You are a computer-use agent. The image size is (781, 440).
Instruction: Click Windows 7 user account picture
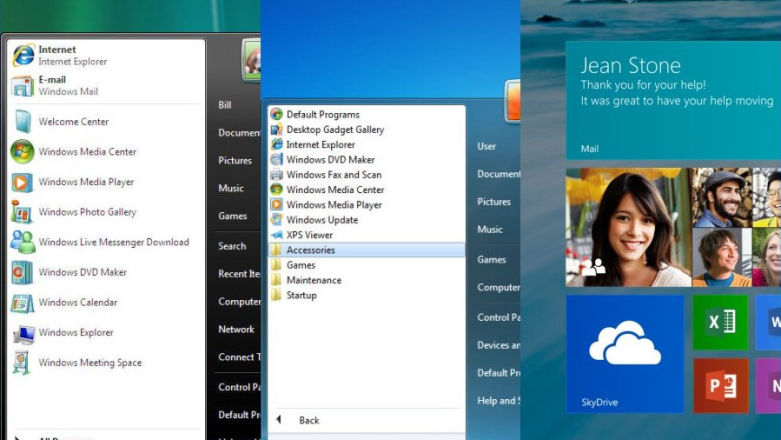[x=513, y=101]
